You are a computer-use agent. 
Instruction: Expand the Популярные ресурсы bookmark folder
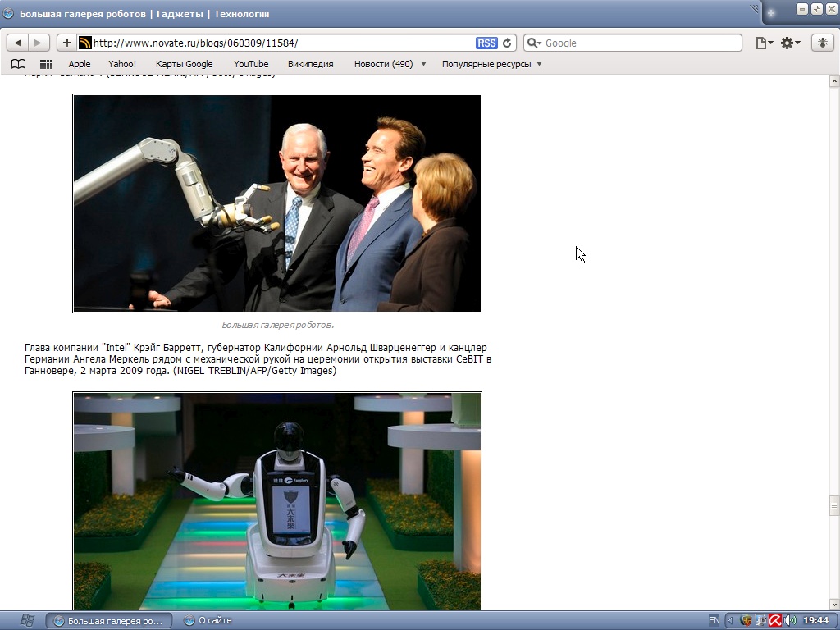[x=492, y=64]
